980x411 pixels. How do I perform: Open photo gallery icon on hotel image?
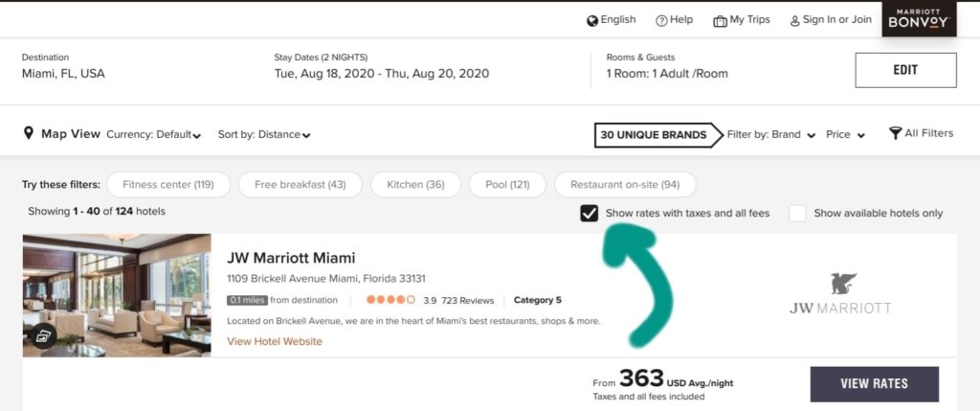click(x=43, y=335)
